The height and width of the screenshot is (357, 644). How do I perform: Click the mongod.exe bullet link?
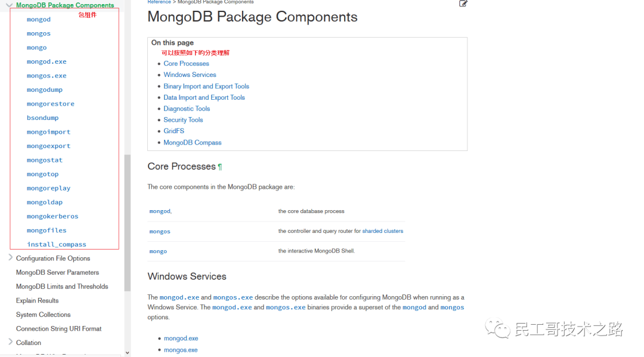181,338
